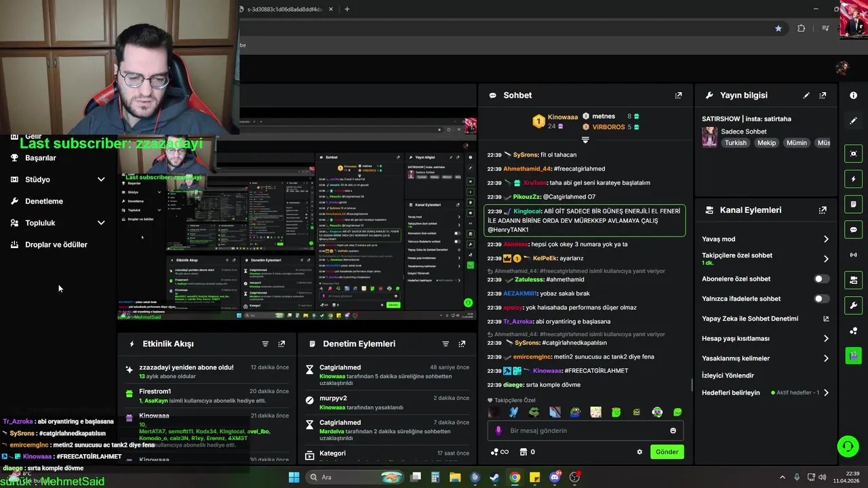Click the green Gönder send button
The height and width of the screenshot is (488, 868).
click(667, 452)
